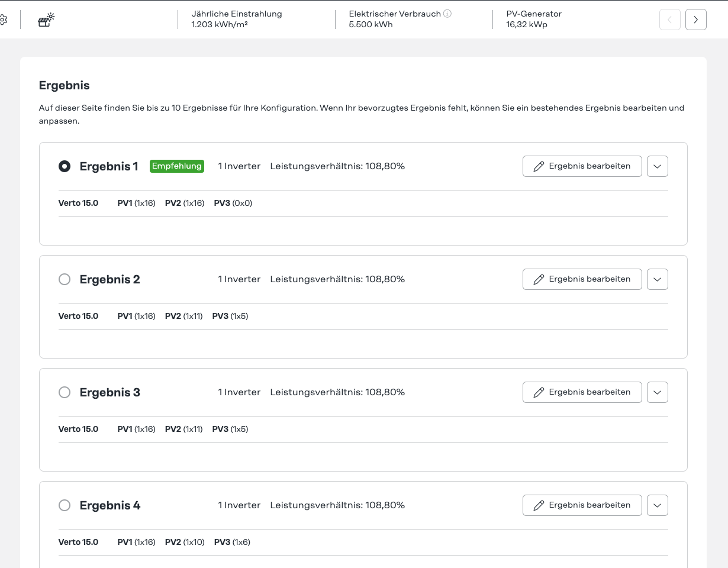Expand details of Ergebnis 2
This screenshot has width=728, height=568.
tap(657, 279)
